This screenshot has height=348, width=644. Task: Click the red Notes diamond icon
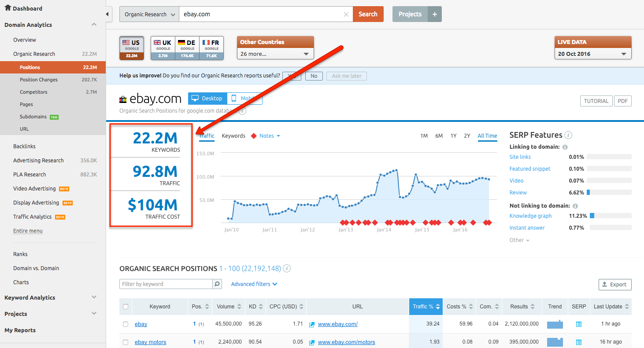[x=253, y=136]
